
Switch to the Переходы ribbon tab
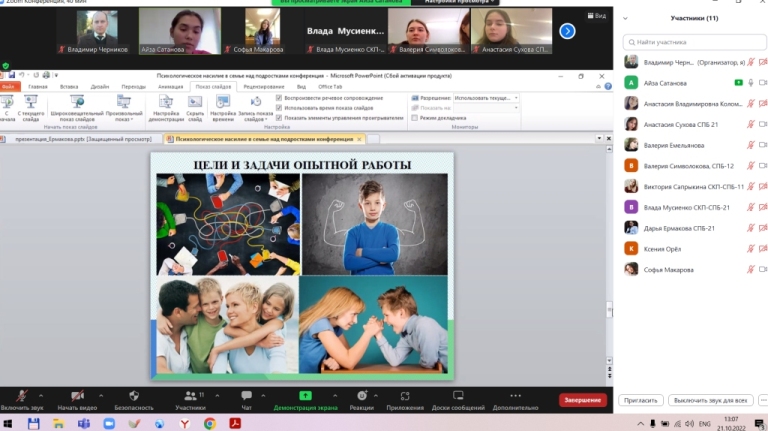pos(133,87)
